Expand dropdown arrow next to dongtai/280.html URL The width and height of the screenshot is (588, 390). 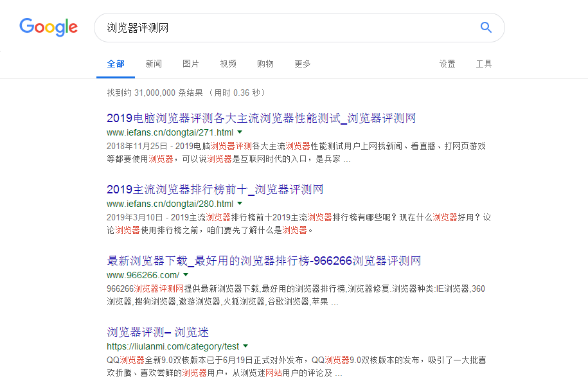click(x=240, y=203)
